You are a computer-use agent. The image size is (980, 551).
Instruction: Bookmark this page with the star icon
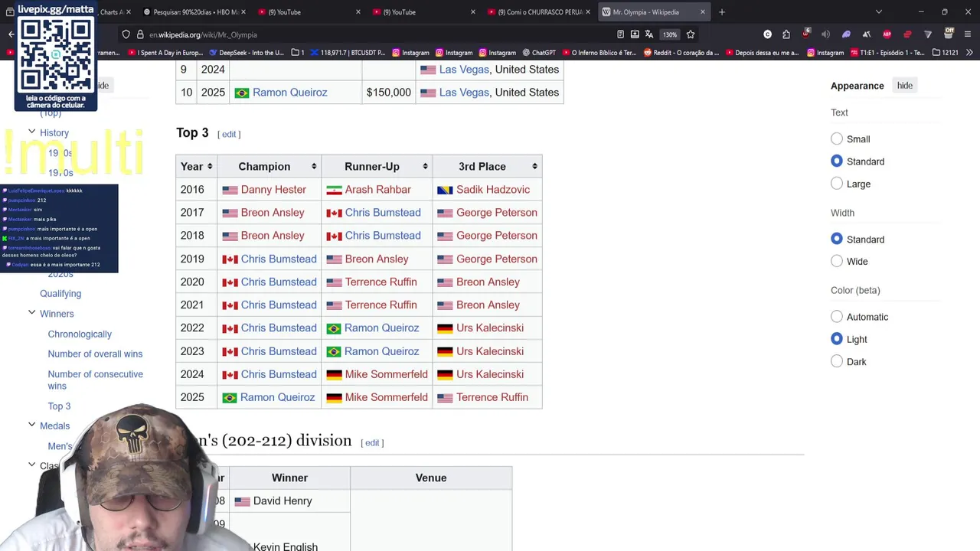(x=691, y=34)
